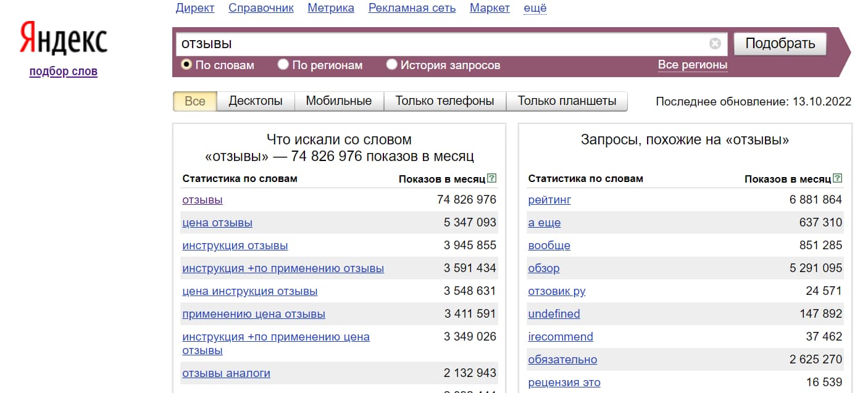The width and height of the screenshot is (868, 393).
Task: Switch to «По регионам» mode
Action: 283,64
